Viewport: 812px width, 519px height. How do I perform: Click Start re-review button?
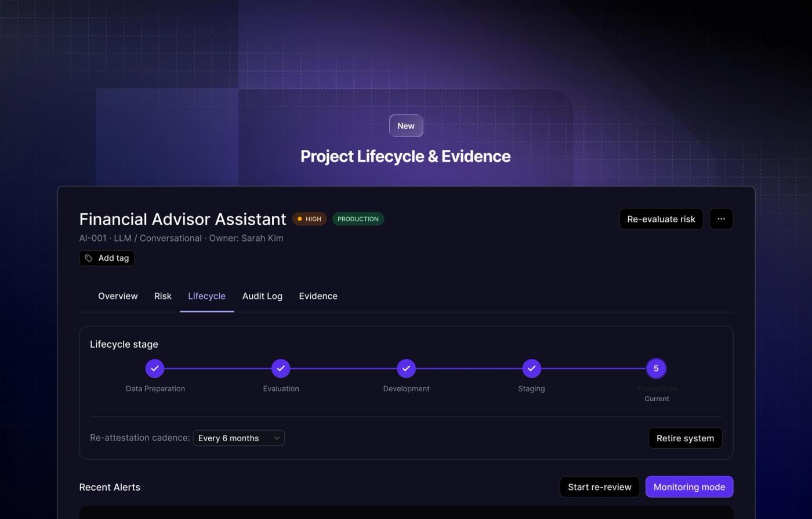[x=600, y=487]
